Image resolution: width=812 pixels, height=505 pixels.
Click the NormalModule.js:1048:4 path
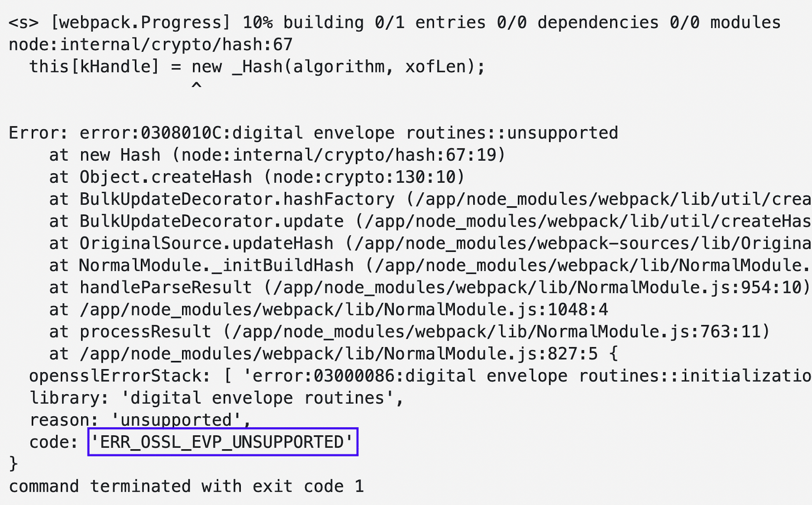[x=343, y=309]
